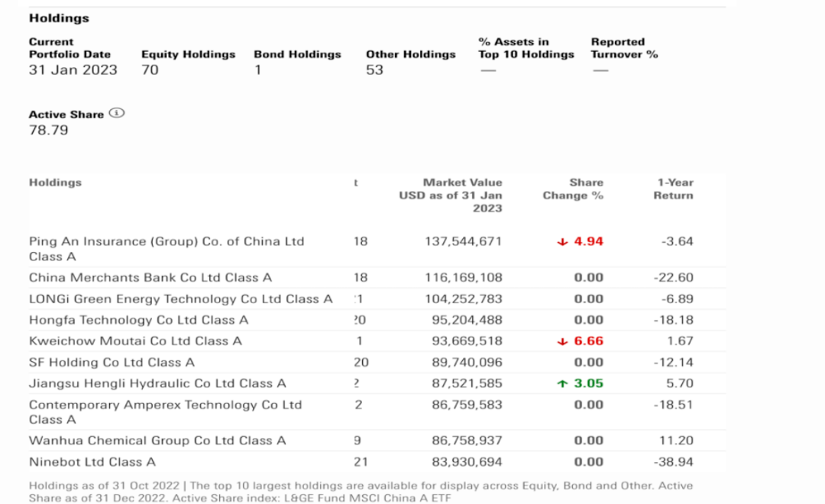Open SF Holding Co Ltd Class A
The width and height of the screenshot is (825, 504).
click(112, 363)
